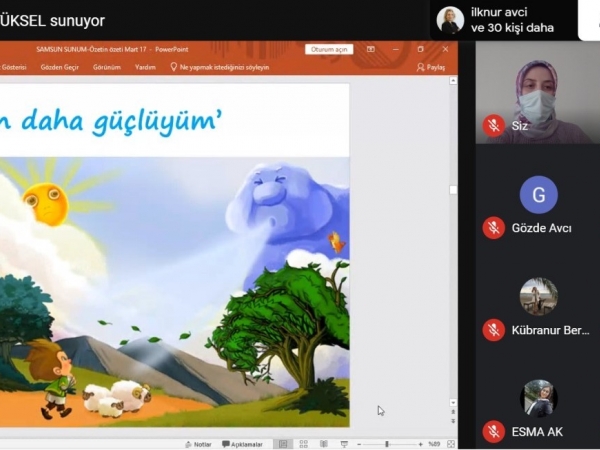Click the scroll up arrow of the slide pane
The image size is (600, 450).
[453, 80]
